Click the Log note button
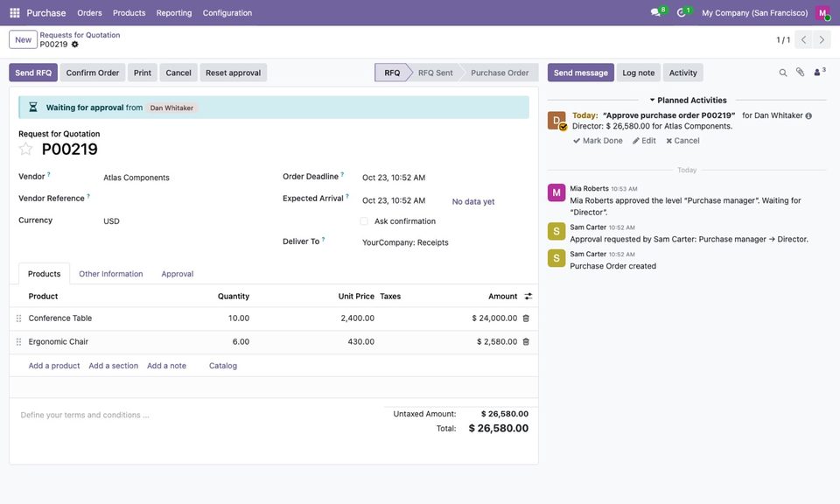 639,73
